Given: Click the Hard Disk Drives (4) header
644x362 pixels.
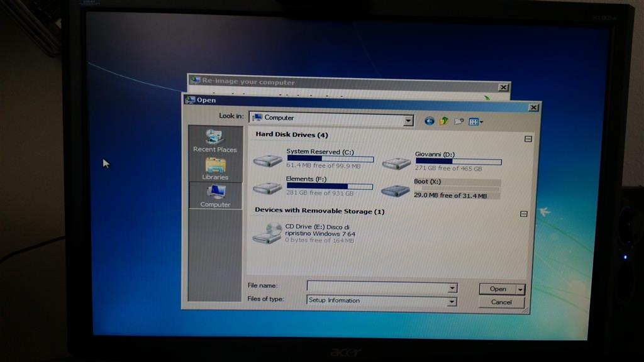Looking at the screenshot, I should click(x=292, y=134).
